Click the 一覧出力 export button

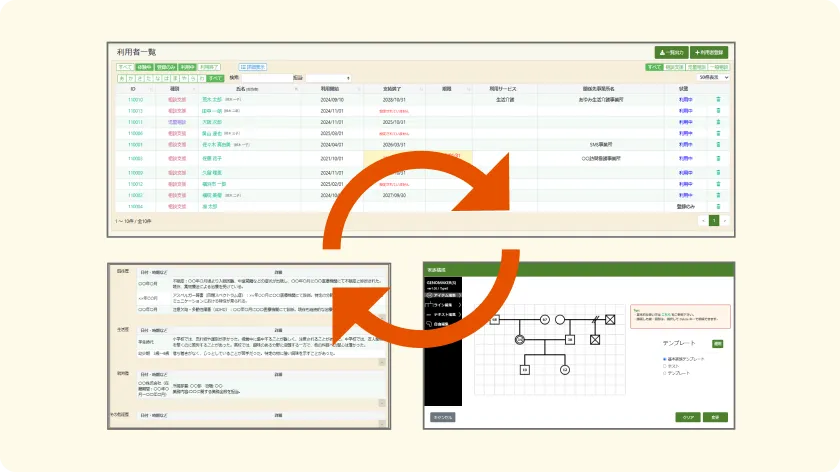click(x=671, y=52)
